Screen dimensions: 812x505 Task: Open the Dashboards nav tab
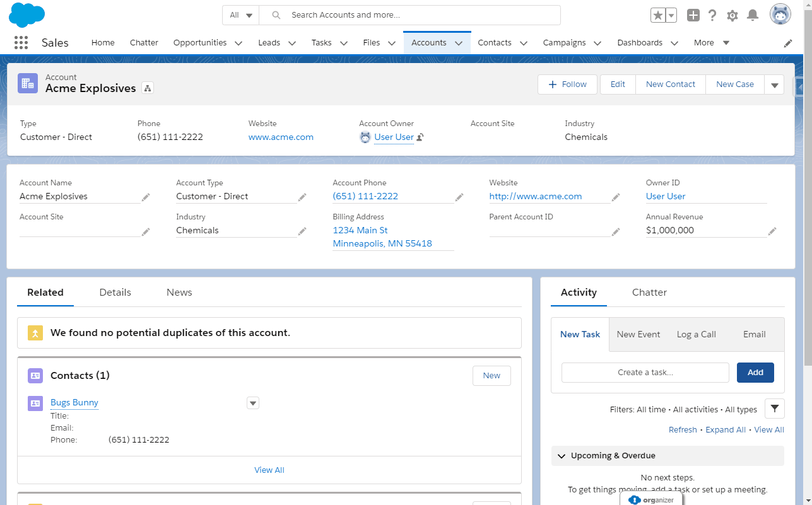[x=640, y=43]
